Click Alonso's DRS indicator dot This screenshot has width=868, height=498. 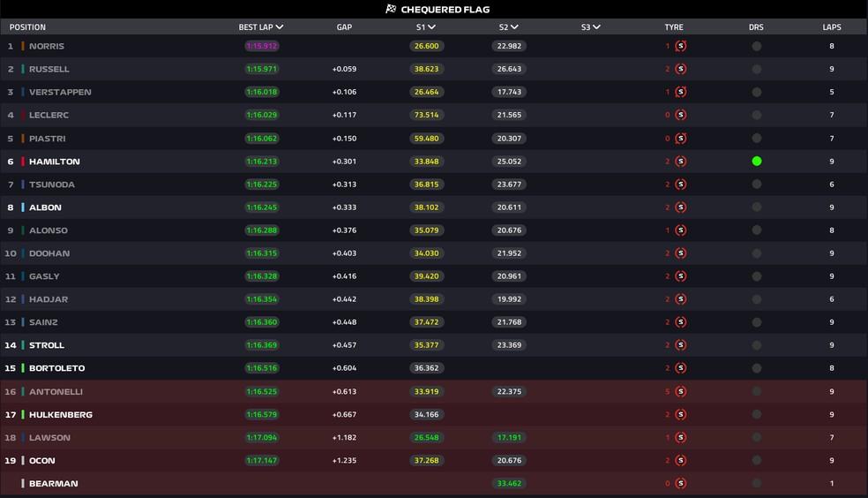coord(757,230)
